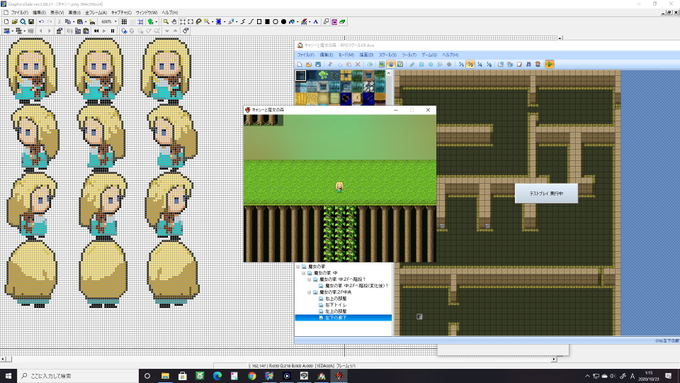The height and width of the screenshot is (383, 680).
Task: Open RPG Maker Mode menu (モード)
Action: [346, 55]
